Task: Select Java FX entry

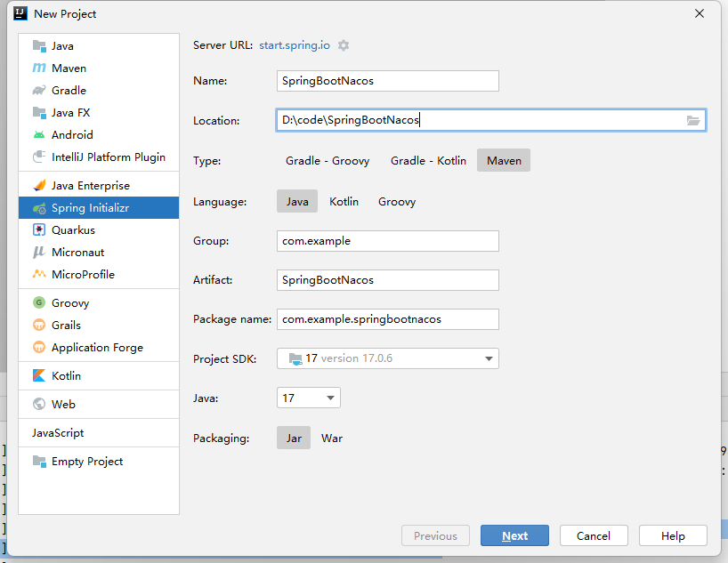Action: click(99, 113)
